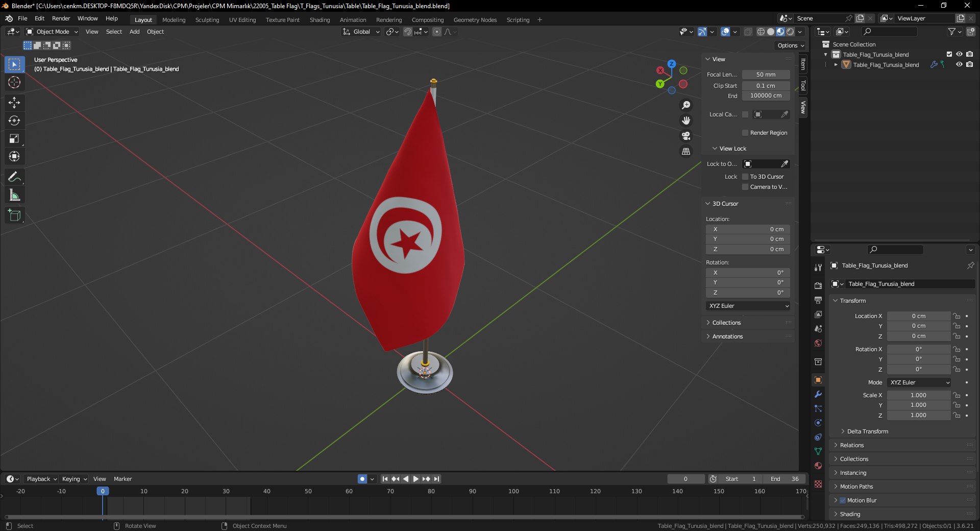
Task: Toggle the Local Camera checkbox
Action: click(x=745, y=114)
